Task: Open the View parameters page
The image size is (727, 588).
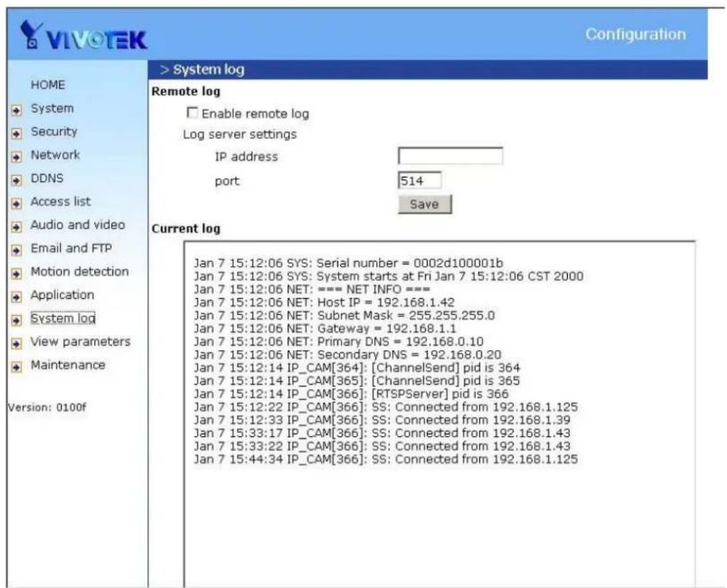Action: click(x=81, y=342)
